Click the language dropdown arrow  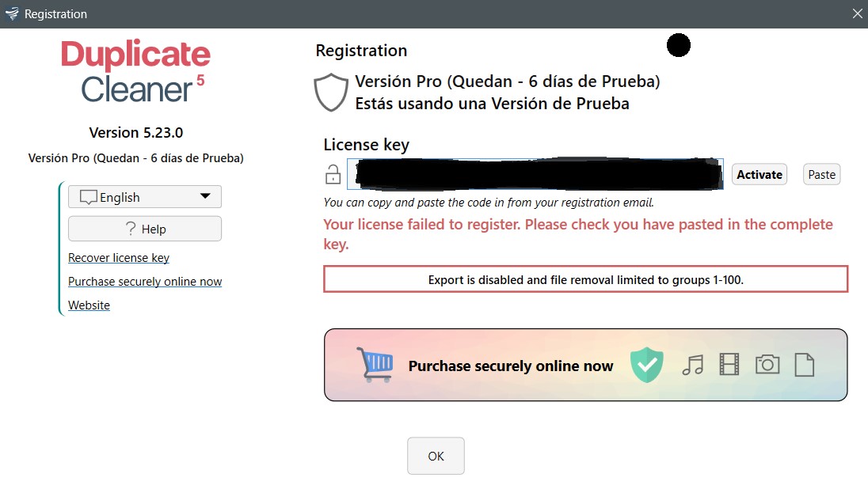click(205, 196)
